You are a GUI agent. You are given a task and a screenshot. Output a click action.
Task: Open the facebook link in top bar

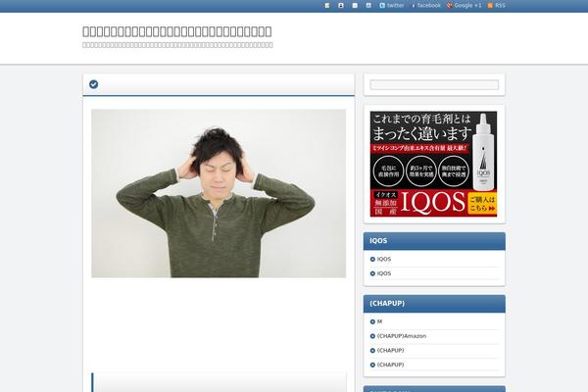pos(425,5)
